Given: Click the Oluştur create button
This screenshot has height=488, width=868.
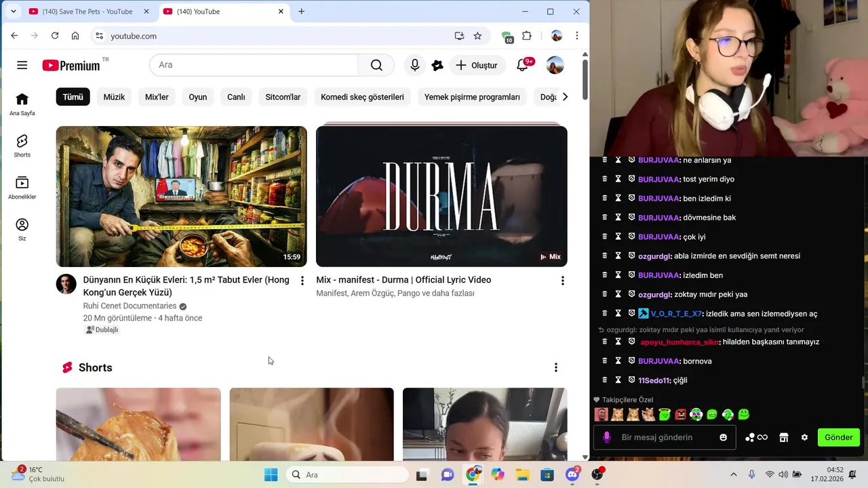Looking at the screenshot, I should click(x=477, y=65).
